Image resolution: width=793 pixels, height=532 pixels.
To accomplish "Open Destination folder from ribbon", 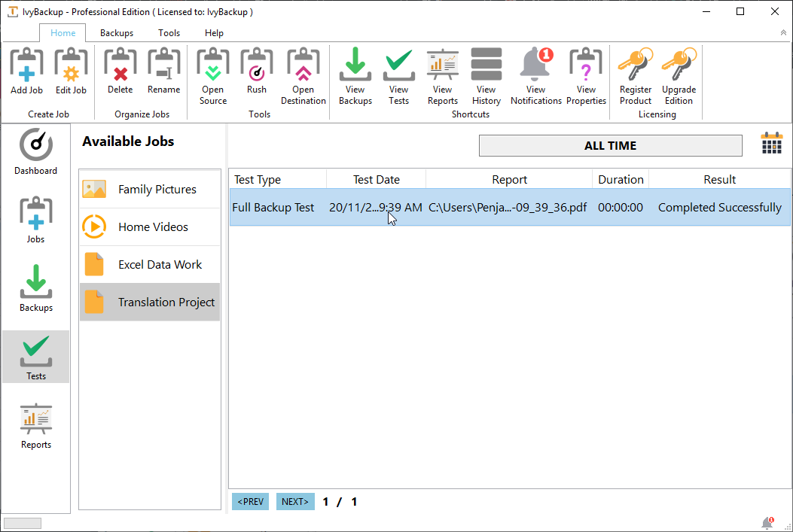I will [303, 76].
